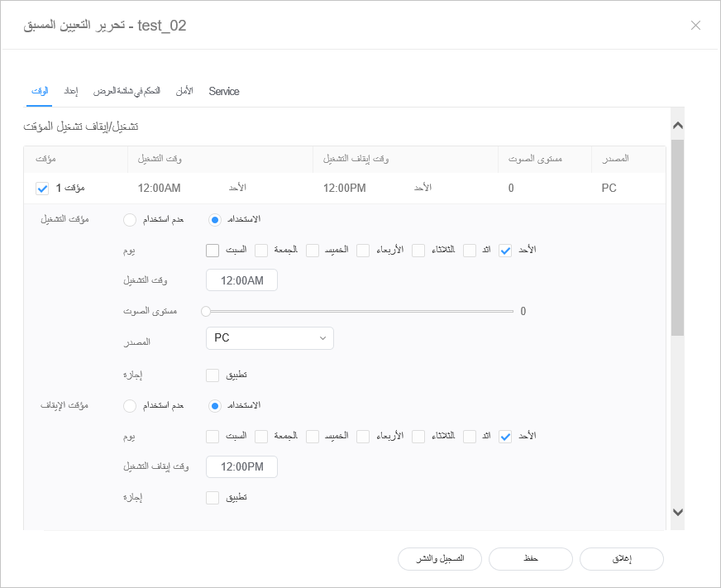Click the حفظ save button
Image resolution: width=721 pixels, height=588 pixels.
coord(530,559)
